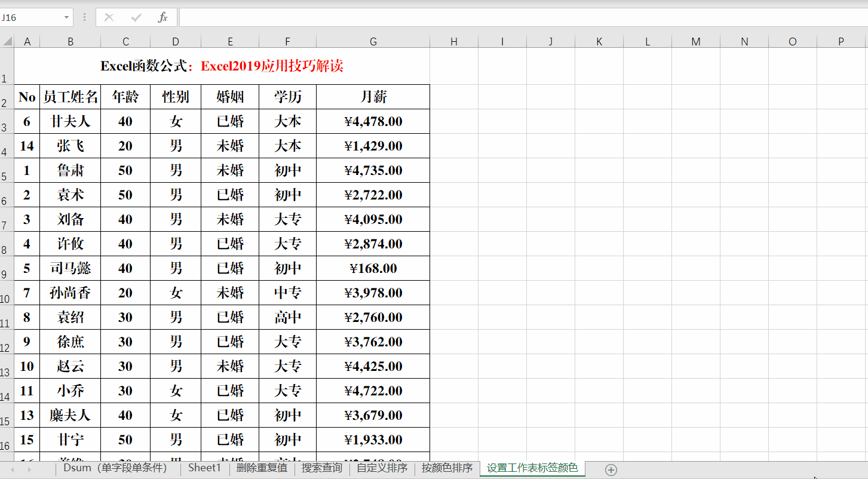Select the cell containing 糜夫人
The height and width of the screenshot is (479, 868).
pos(70,415)
